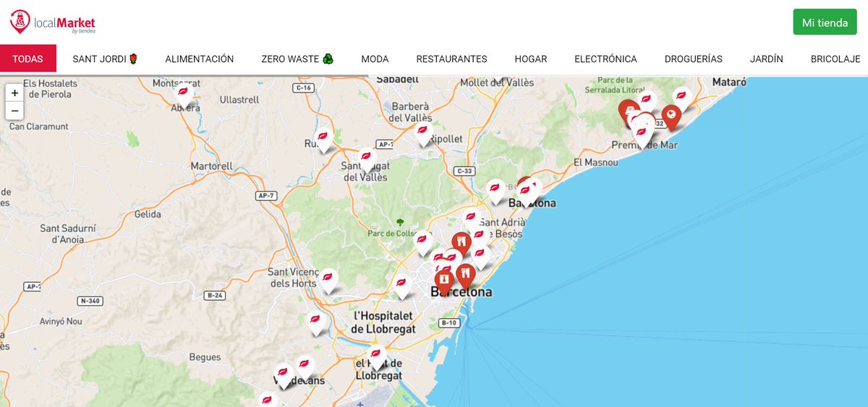Zoom in the map with plus button
The height and width of the screenshot is (407, 868).
pyautogui.click(x=14, y=93)
